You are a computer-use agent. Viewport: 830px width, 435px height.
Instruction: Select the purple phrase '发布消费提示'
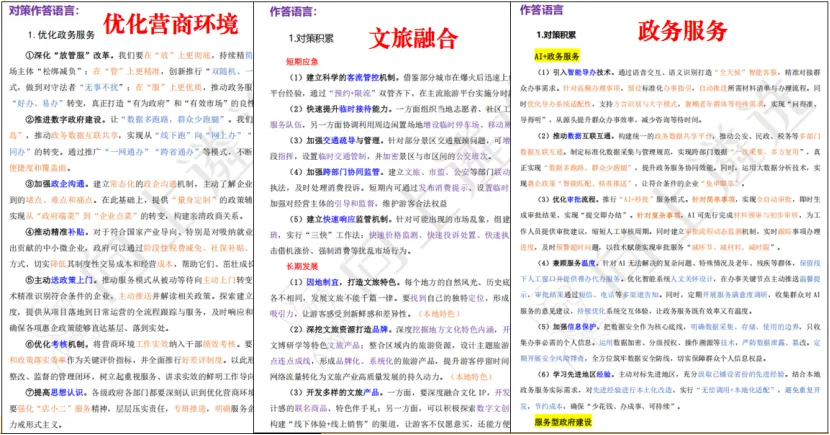[x=443, y=188]
